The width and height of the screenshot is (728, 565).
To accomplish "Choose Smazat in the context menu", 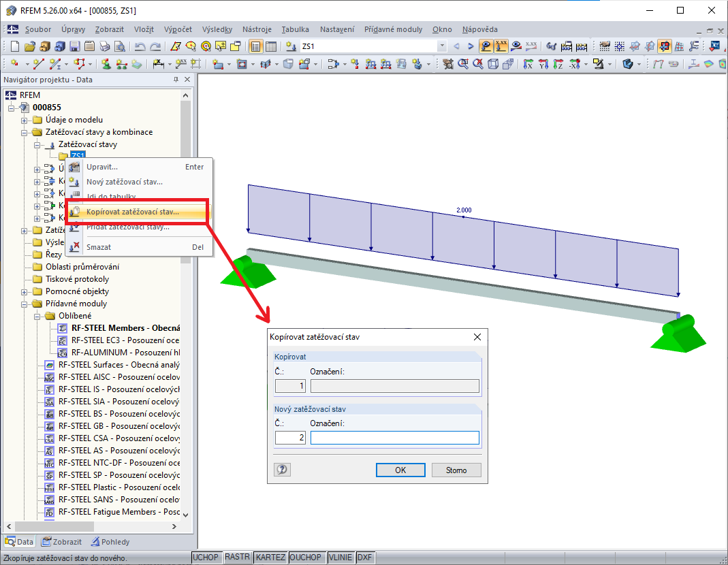I will pos(138,247).
